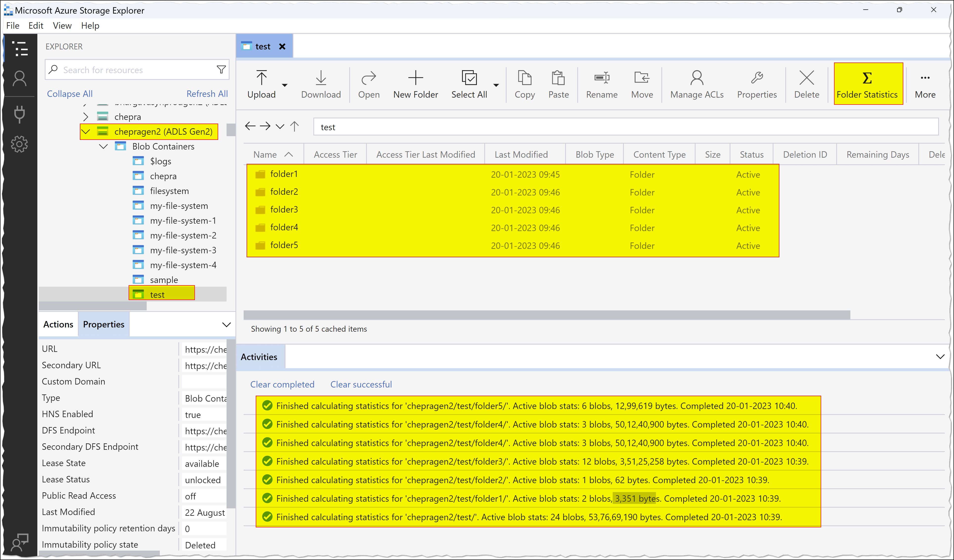The width and height of the screenshot is (954, 560).
Task: Focus the Search for resources field
Action: tap(137, 70)
